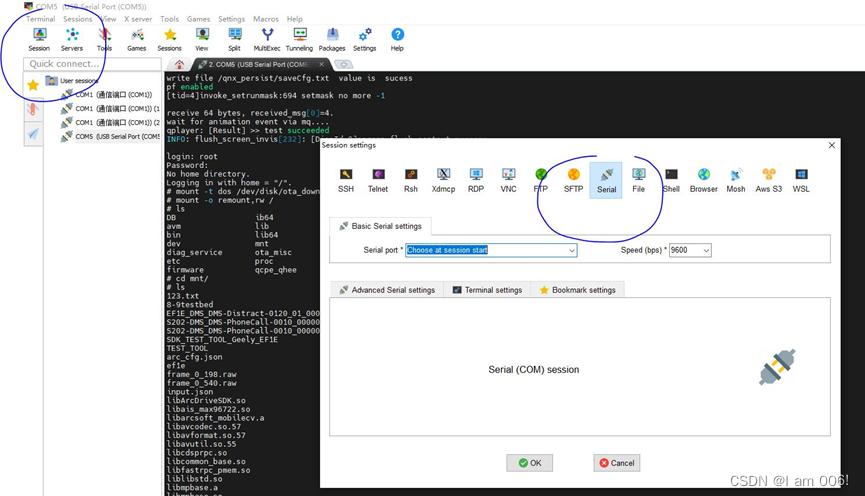
Task: Open the sidebar paper plane tab
Action: tap(33, 134)
